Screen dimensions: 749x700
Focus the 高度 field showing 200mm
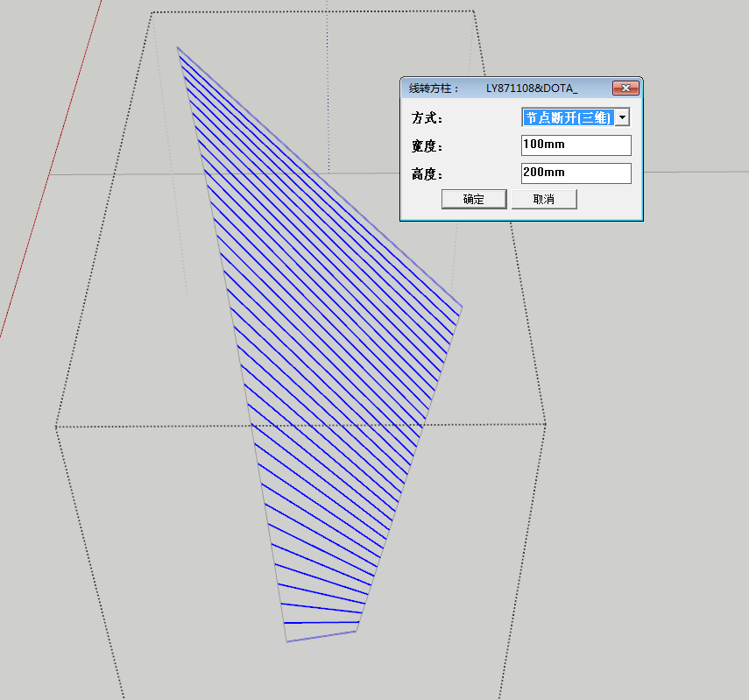pos(576,173)
